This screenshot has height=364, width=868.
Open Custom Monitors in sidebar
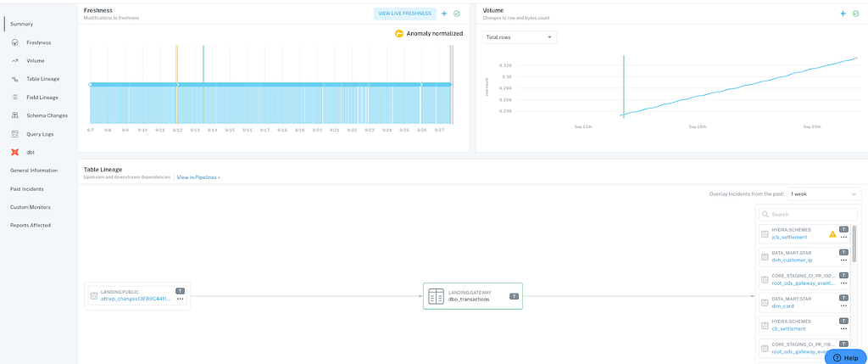click(x=31, y=207)
